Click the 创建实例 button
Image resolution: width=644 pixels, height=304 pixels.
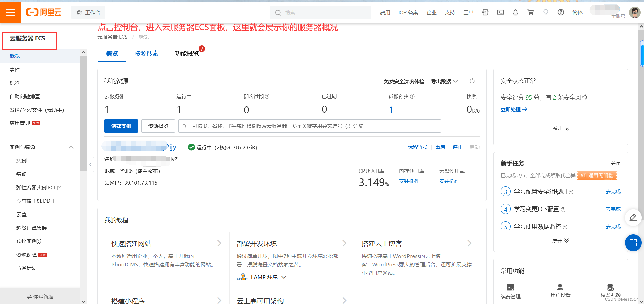(x=121, y=126)
